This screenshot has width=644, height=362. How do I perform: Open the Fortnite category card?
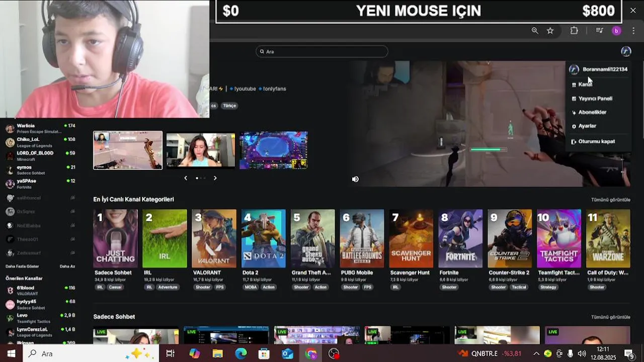point(461,238)
